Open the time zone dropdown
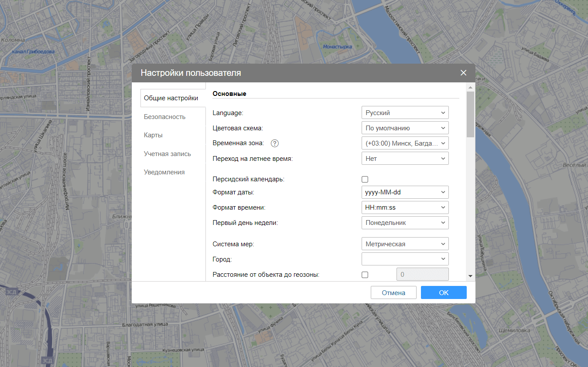This screenshot has width=588, height=367. pos(405,143)
